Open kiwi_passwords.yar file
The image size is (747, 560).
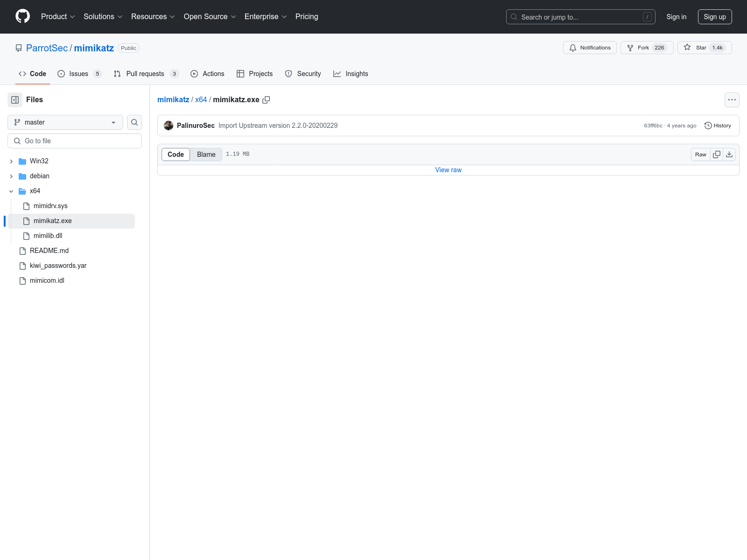tap(58, 266)
